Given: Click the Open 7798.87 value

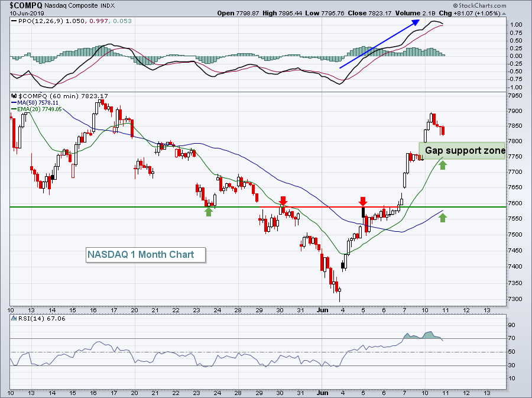Looking at the screenshot, I should [238, 13].
